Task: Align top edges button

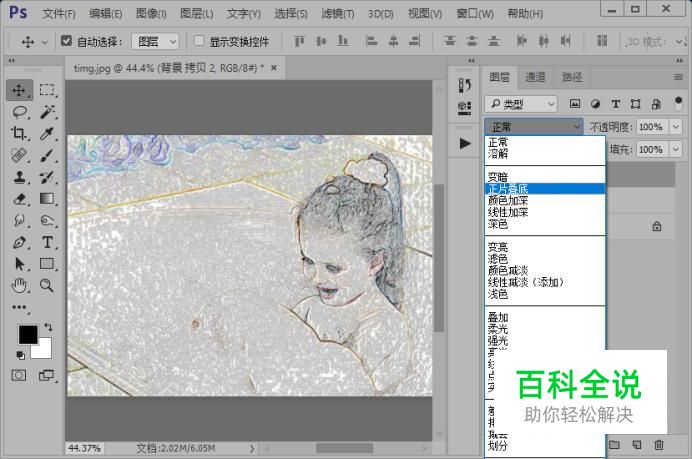Action: [x=299, y=41]
